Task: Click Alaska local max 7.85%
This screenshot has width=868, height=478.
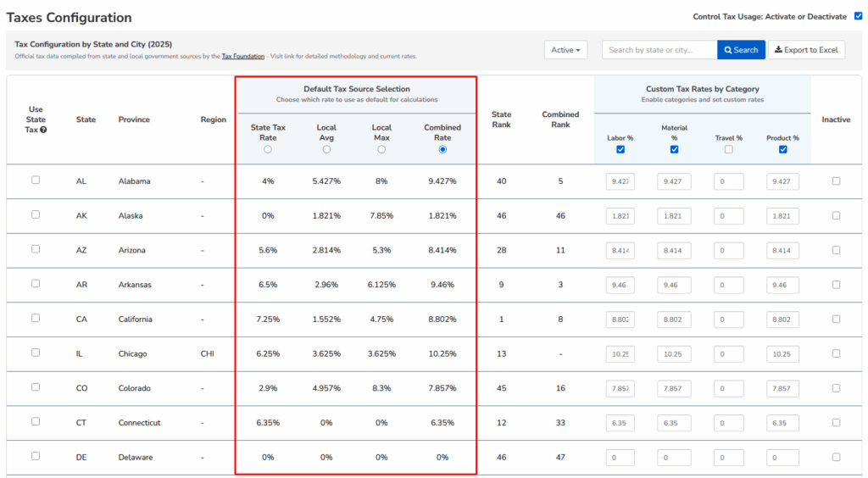Action: 381,216
